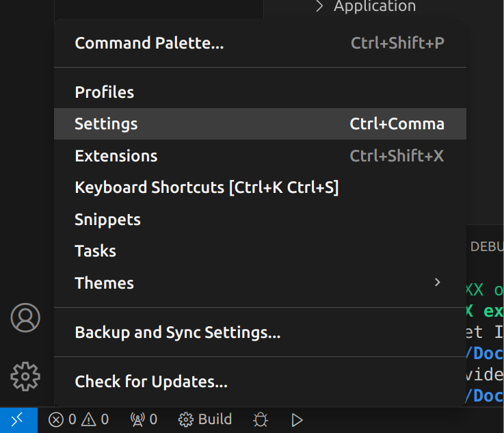Show errors count in status bar
Image resolution: width=504 pixels, height=433 pixels.
62,420
